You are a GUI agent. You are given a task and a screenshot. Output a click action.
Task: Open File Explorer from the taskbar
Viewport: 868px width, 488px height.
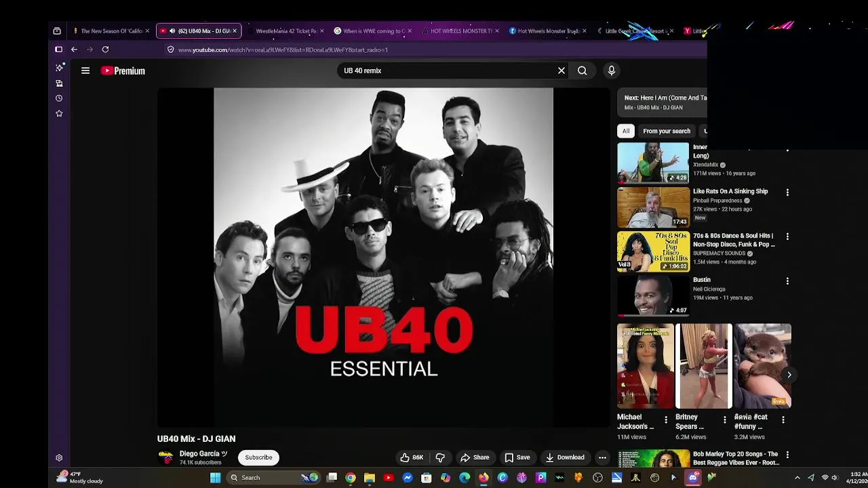tap(370, 478)
